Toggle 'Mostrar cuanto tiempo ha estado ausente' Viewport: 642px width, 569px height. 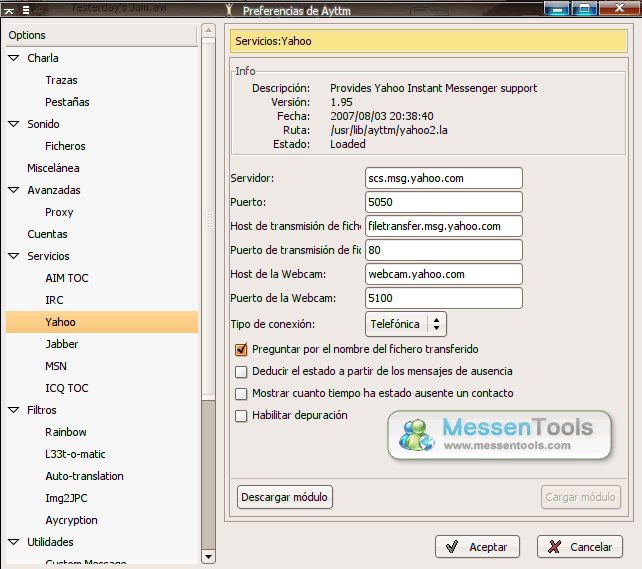click(241, 394)
